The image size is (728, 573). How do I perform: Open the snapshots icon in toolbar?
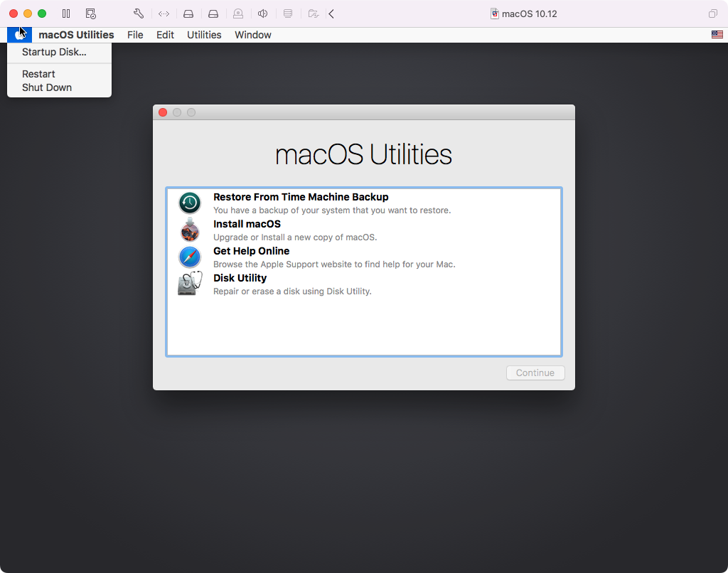91,14
